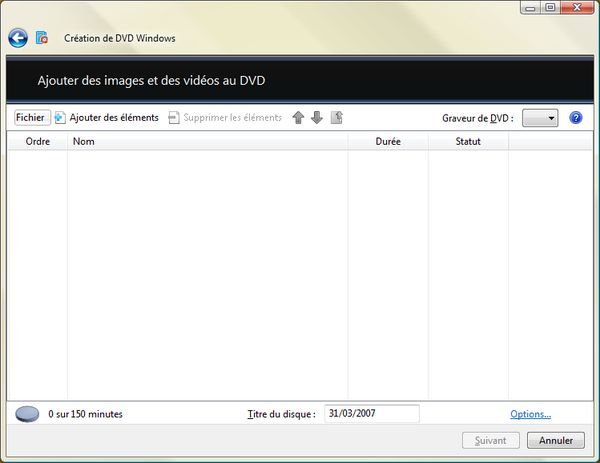Click the slideshow icon beside the arrows
The height and width of the screenshot is (463, 600).
pos(337,118)
